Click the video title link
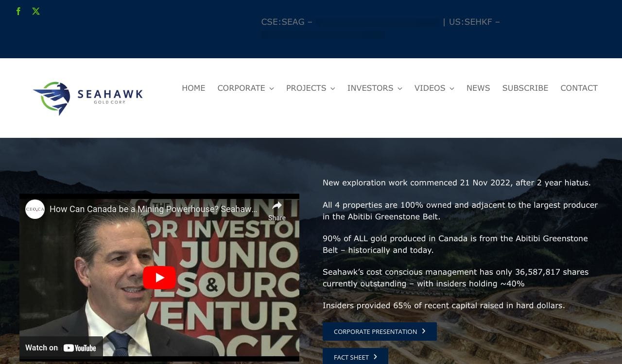The width and height of the screenshot is (622, 364). tap(154, 209)
